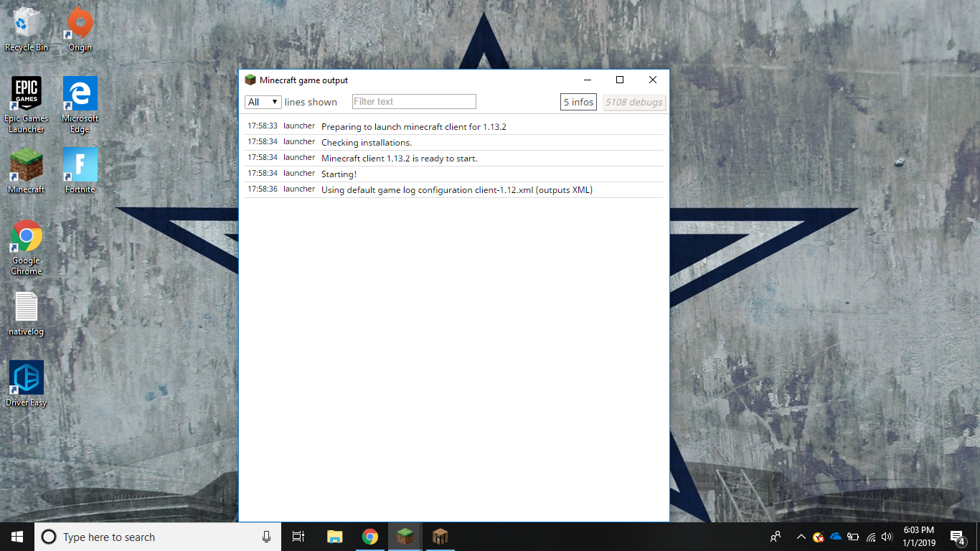Expand the All lines shown dropdown
The image size is (980, 551).
pos(263,102)
